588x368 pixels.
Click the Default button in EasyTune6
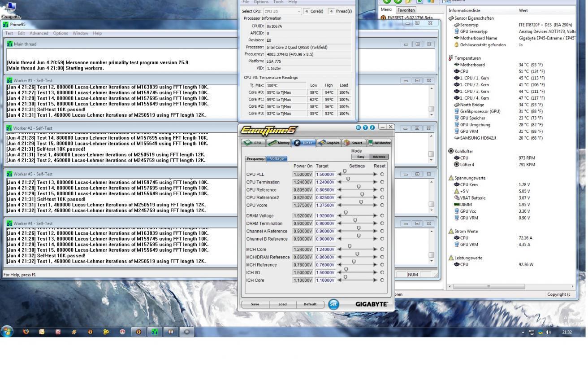310,304
